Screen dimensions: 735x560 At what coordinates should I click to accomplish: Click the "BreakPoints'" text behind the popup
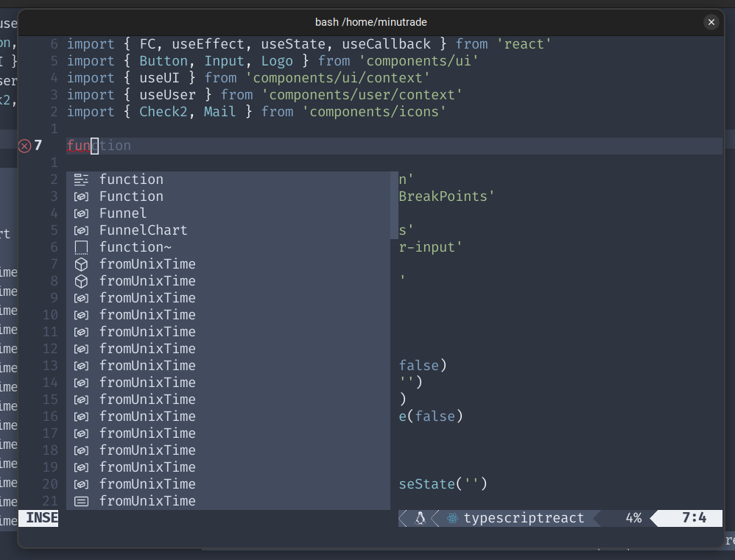pos(447,196)
